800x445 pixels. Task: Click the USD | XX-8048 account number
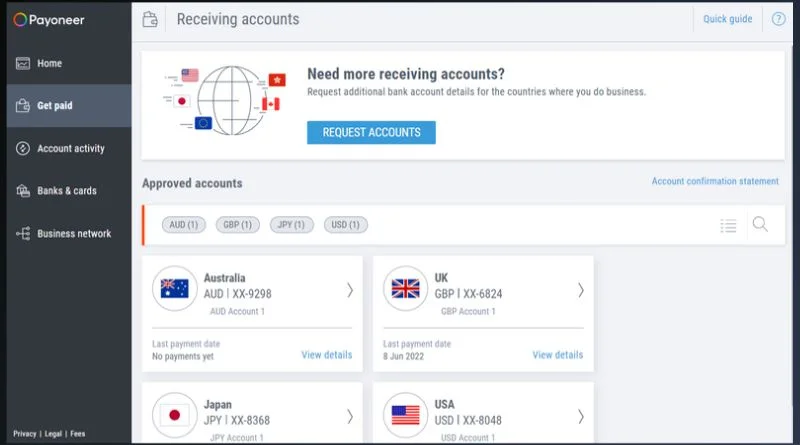(x=468, y=421)
